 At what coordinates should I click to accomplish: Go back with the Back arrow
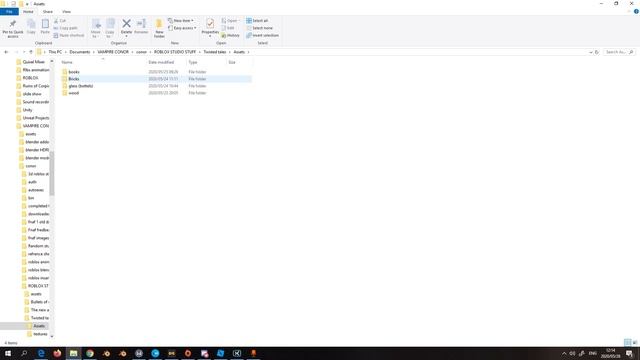click(x=6, y=52)
